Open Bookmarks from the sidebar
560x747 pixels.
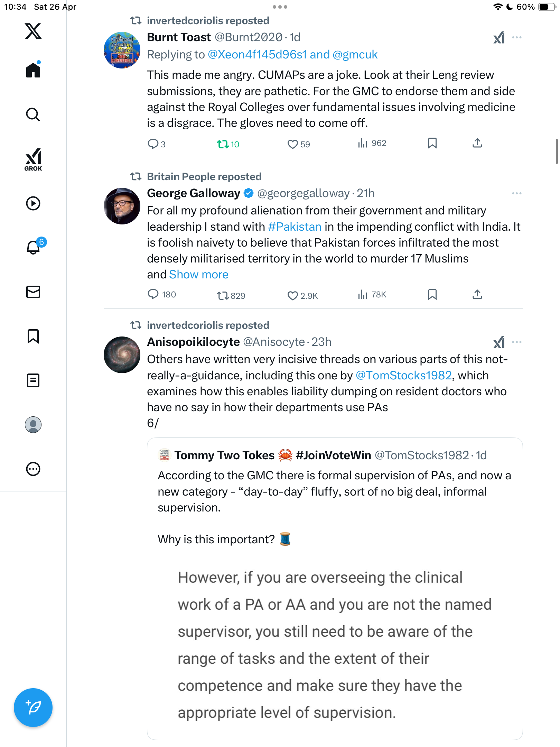[33, 336]
